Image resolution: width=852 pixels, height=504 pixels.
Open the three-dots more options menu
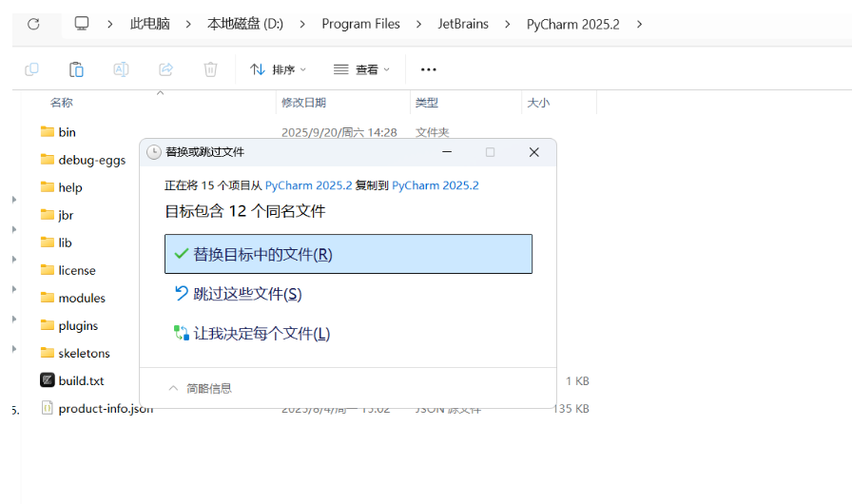click(x=428, y=69)
